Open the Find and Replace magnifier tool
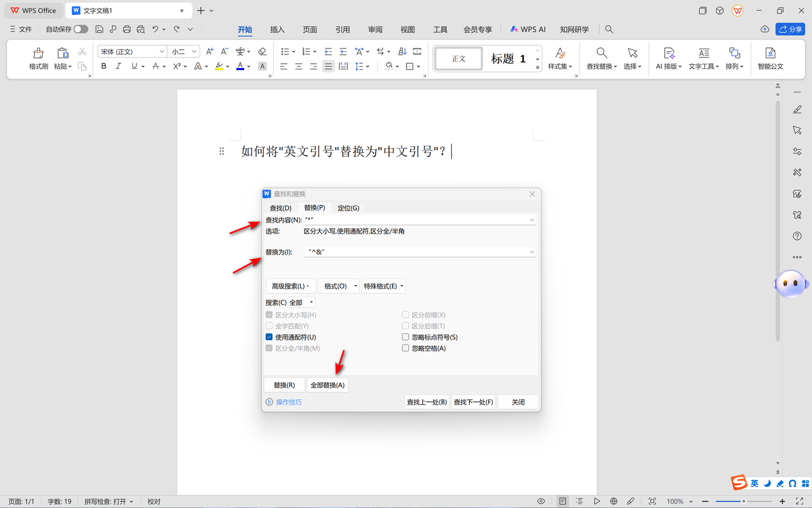This screenshot has height=508, width=812. tap(602, 54)
